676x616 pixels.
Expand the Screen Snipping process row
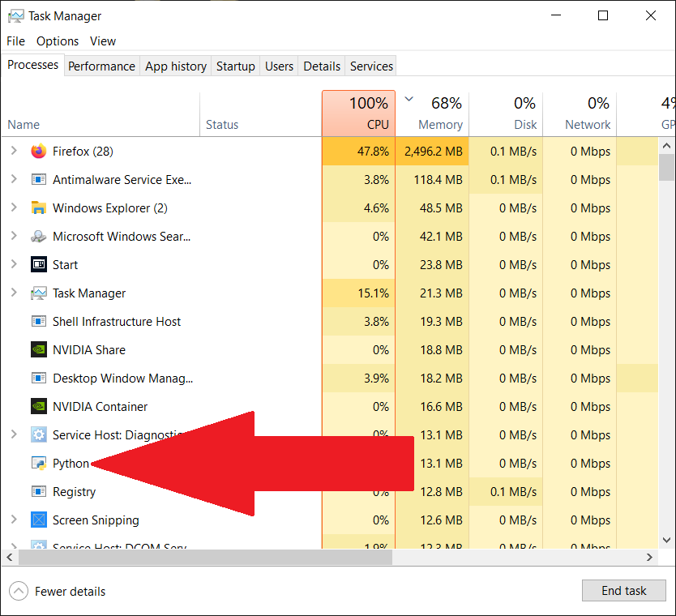tap(14, 520)
